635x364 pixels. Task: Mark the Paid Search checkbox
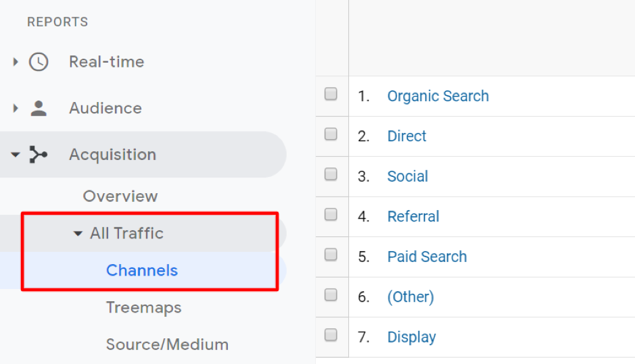coord(331,255)
